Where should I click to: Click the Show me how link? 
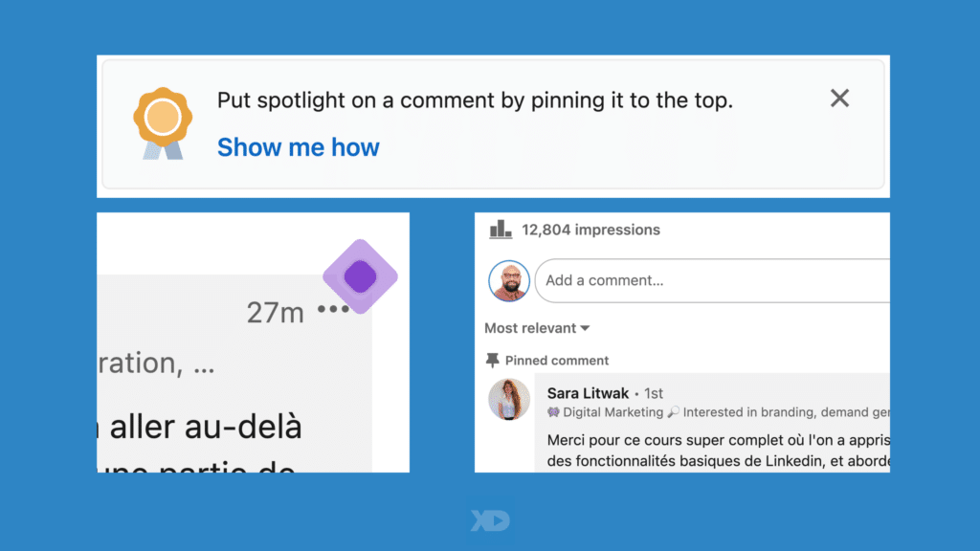click(298, 147)
